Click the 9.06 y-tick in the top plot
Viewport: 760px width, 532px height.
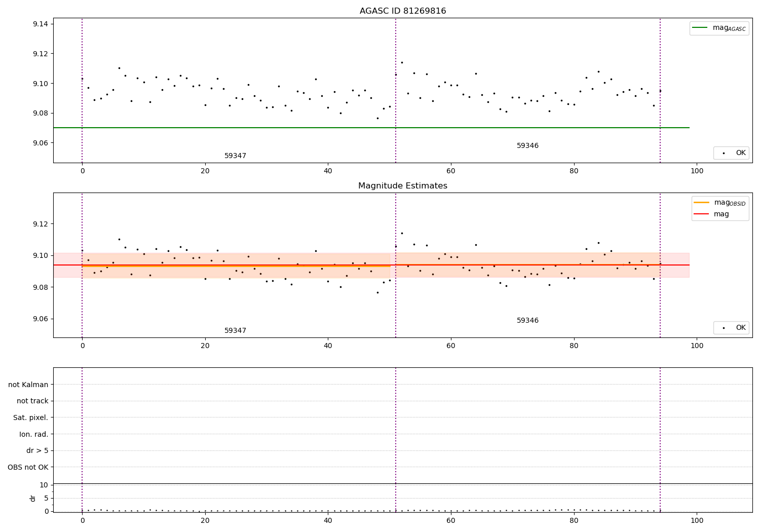click(40, 143)
